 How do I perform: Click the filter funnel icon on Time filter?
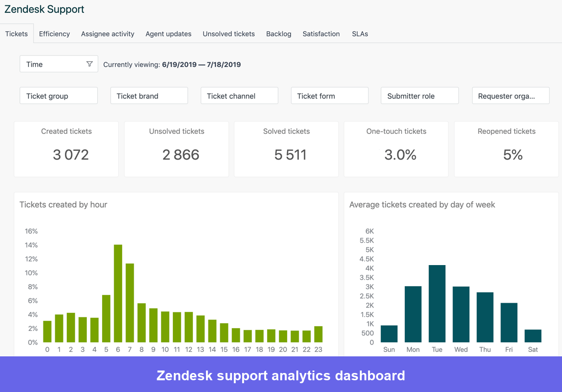pyautogui.click(x=90, y=63)
